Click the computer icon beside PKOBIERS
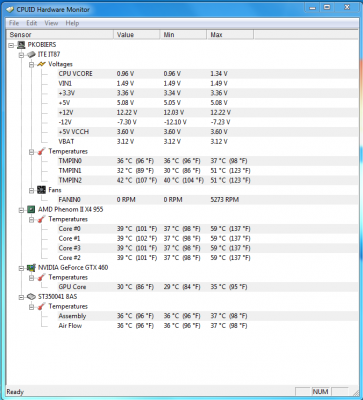The height and width of the screenshot is (400, 363). (x=21, y=45)
